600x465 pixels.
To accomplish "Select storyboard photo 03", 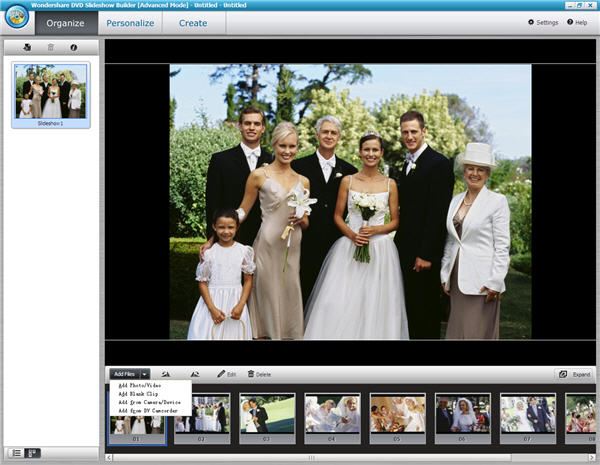I will pos(267,419).
